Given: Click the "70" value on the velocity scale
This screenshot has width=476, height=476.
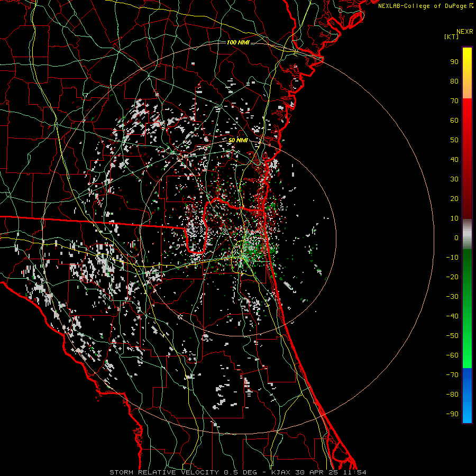Looking at the screenshot, I should [454, 101].
